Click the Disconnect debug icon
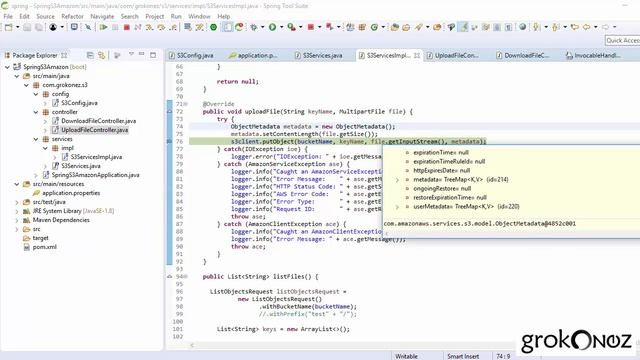The height and width of the screenshot is (360, 640). click(138, 27)
